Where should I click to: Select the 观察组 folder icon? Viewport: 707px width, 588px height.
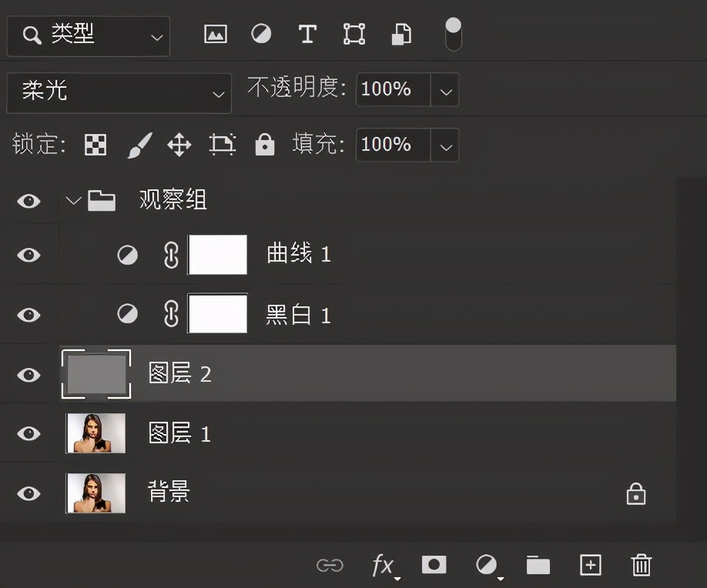pos(102,201)
